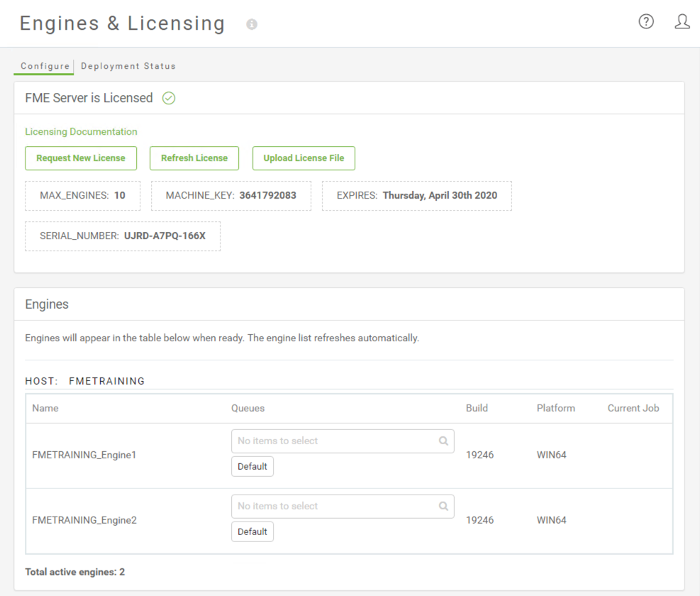Click the Build column header
This screenshot has width=700, height=596.
point(477,409)
